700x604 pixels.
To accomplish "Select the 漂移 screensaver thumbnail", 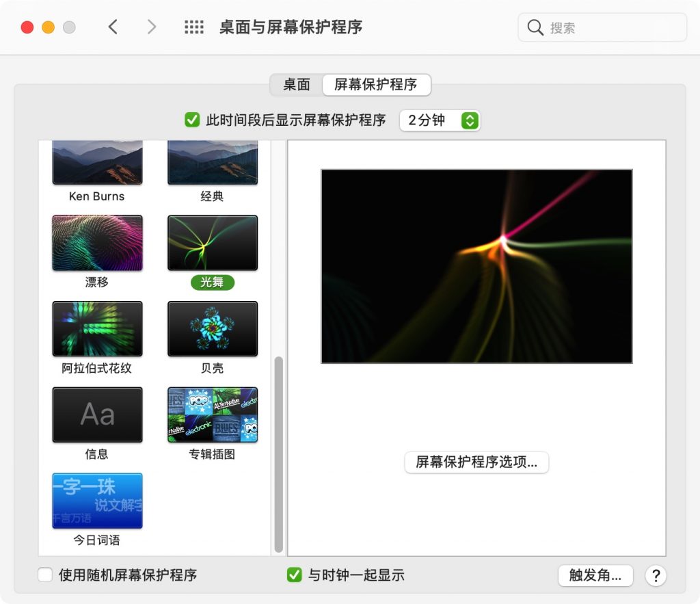I will (97, 243).
